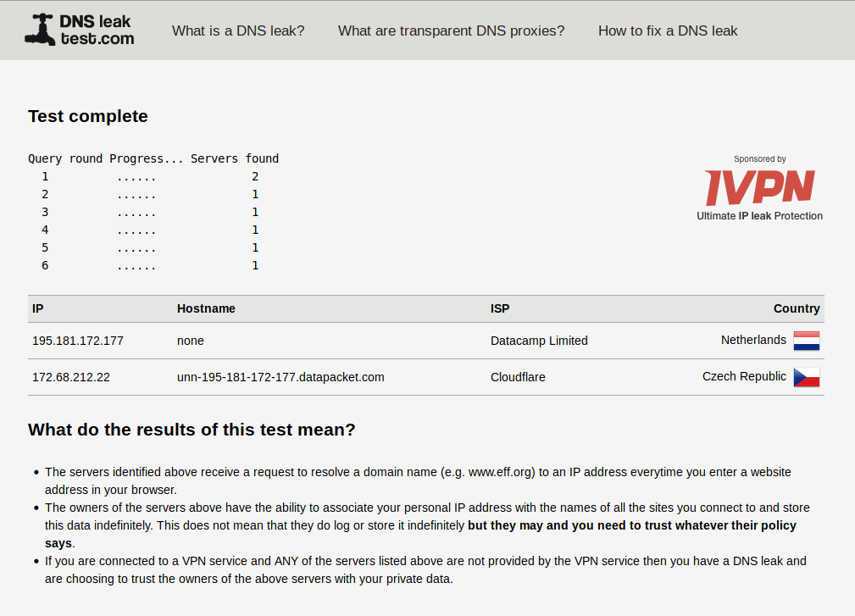Click the 'Test complete' heading
Image resolution: width=855 pixels, height=616 pixels.
[x=88, y=116]
